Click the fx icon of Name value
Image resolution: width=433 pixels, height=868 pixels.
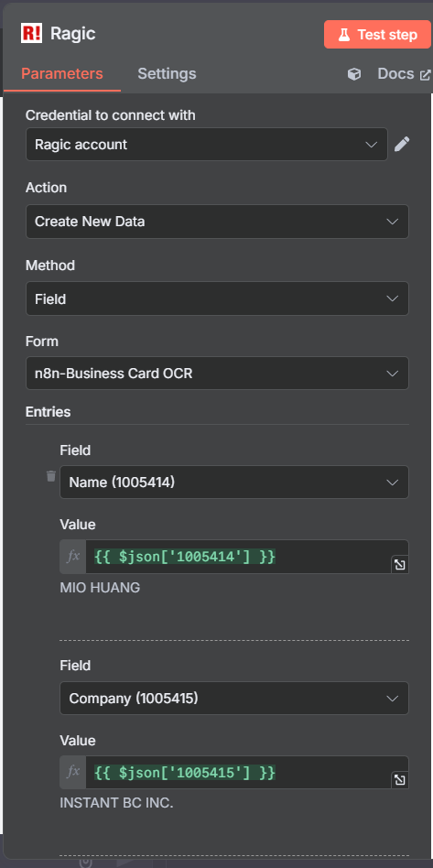[x=73, y=557]
